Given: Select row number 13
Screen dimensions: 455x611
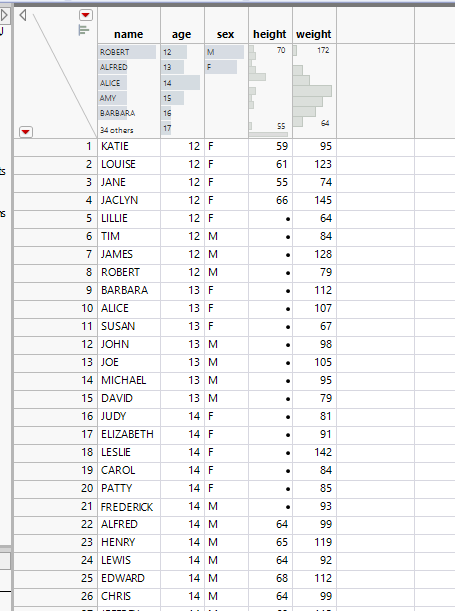Looking at the screenshot, I should pos(56,362).
